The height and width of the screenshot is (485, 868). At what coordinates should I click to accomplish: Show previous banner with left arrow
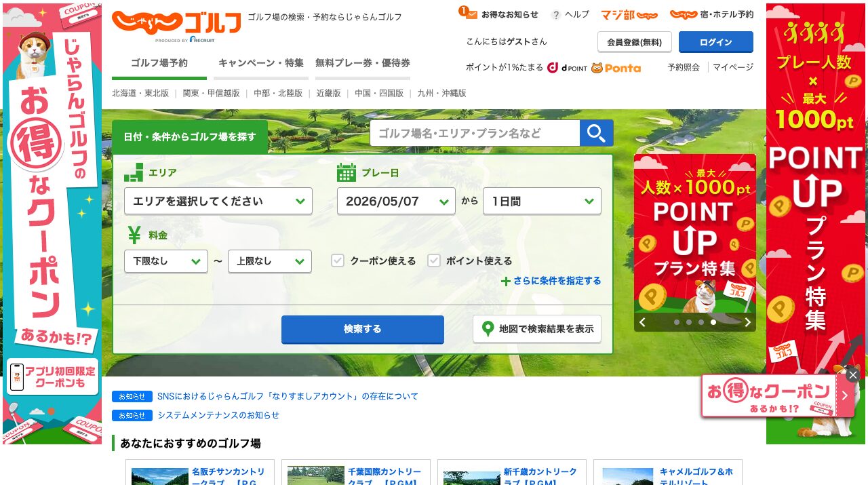coord(643,322)
